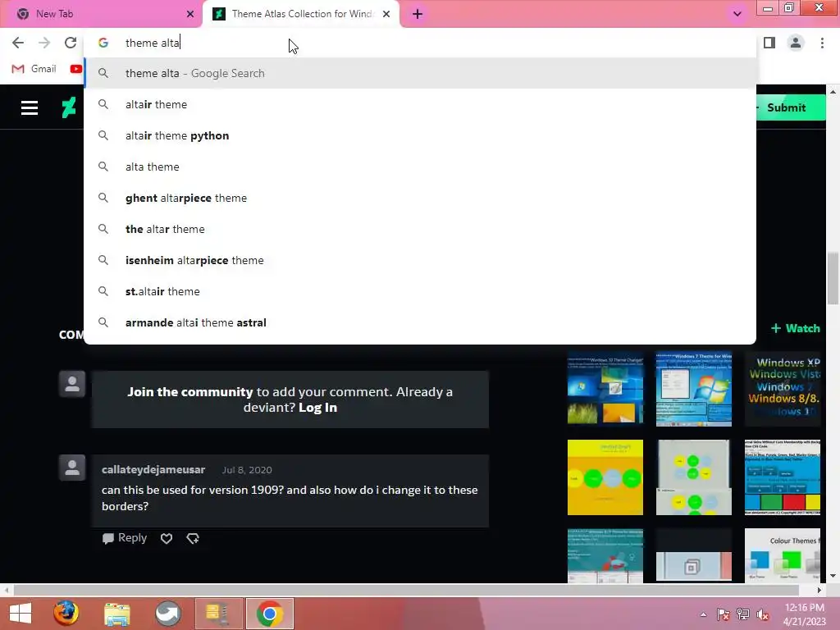Screen dimensions: 840x630
Task: Open the gray circles thumbnail
Action: [x=694, y=477]
